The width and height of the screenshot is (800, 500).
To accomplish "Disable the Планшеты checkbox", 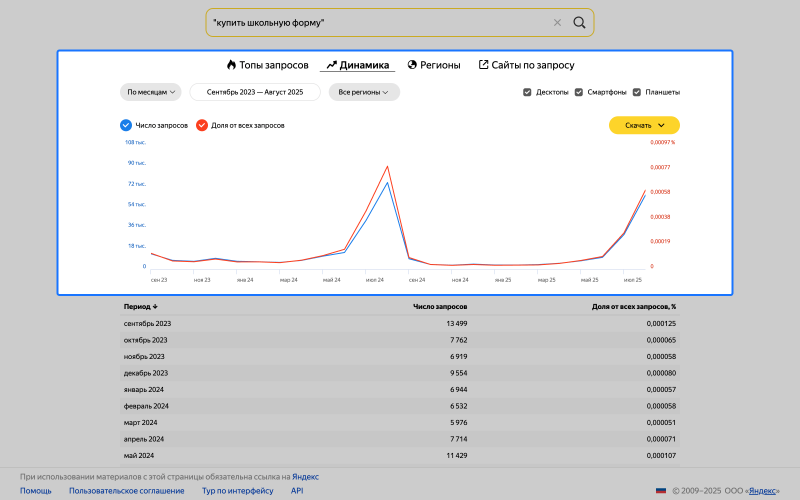I will click(x=636, y=92).
